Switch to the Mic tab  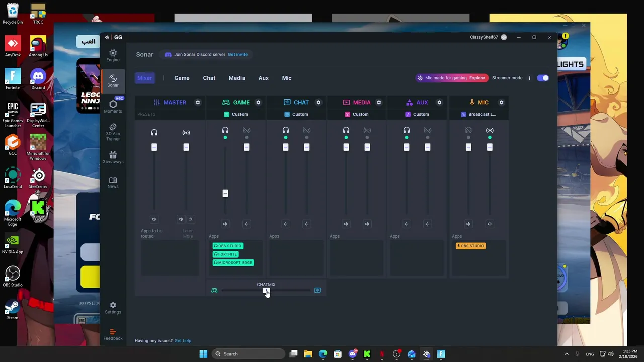pos(287,78)
